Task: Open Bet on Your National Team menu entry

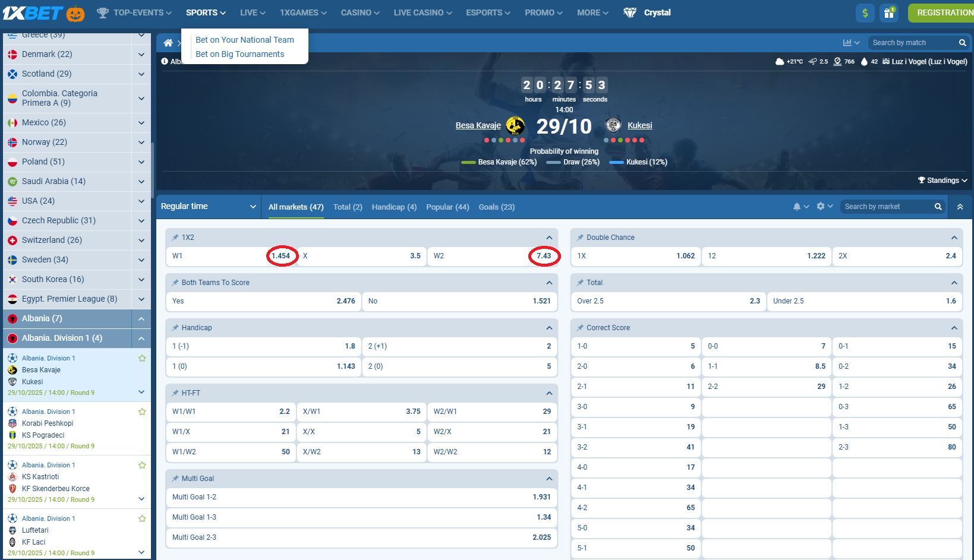Action: tap(245, 40)
